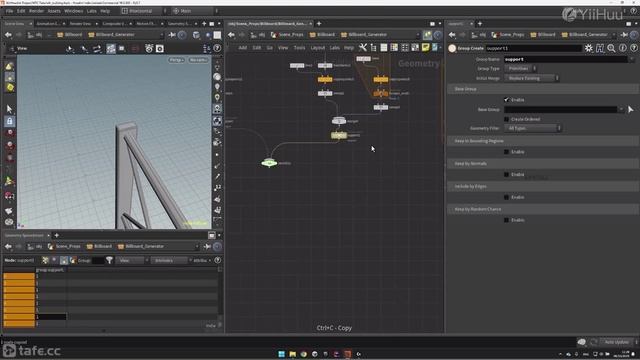Click the yellow gear selection mode icon
This screenshot has width=640, height=360.
tap(9, 87)
